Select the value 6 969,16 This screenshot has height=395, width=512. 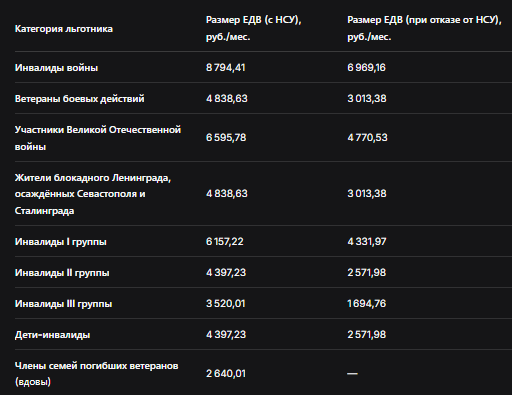(x=366, y=68)
